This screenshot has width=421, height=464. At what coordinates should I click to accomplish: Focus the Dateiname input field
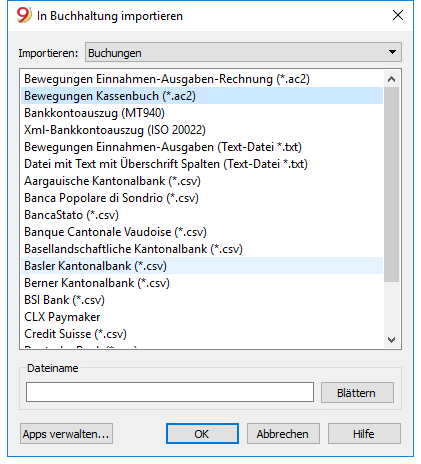(170, 392)
